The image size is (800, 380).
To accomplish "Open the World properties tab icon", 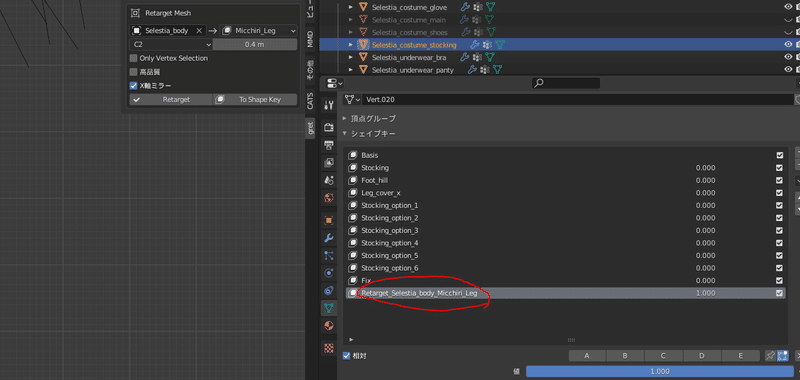I will [x=329, y=198].
